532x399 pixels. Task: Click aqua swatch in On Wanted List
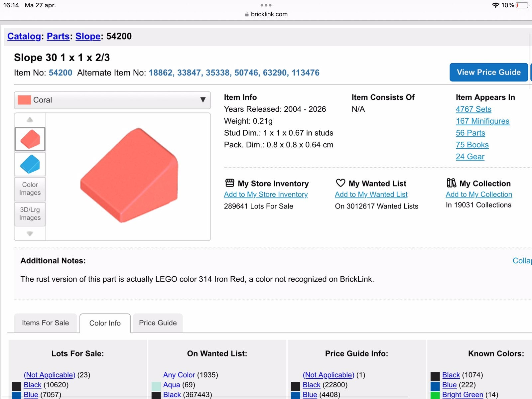pyautogui.click(x=156, y=386)
